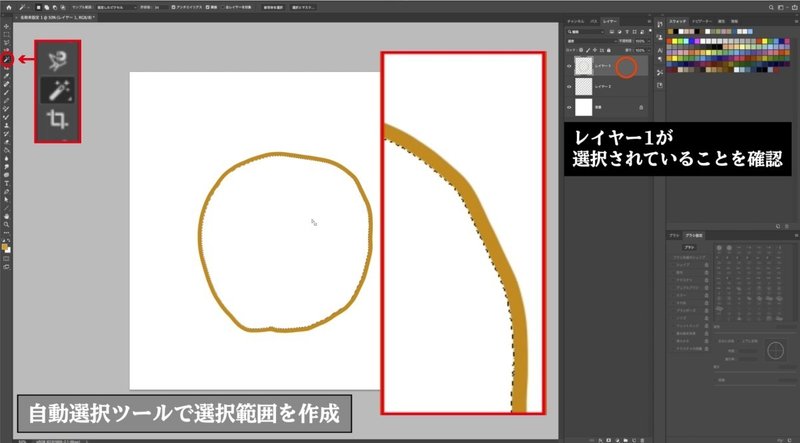Click the Select and Mask button
The width and height of the screenshot is (800, 443).
(303, 8)
